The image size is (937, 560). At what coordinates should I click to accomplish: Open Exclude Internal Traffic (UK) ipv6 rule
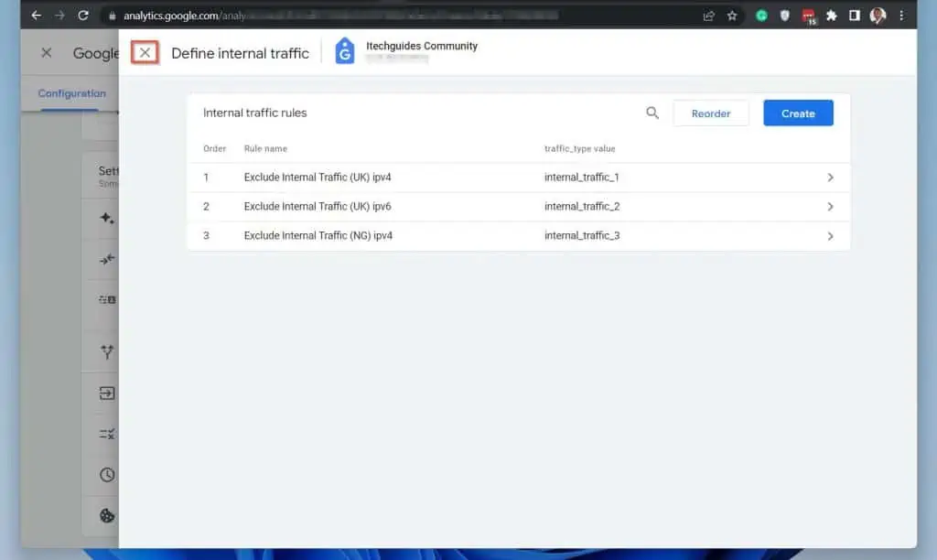[318, 207]
